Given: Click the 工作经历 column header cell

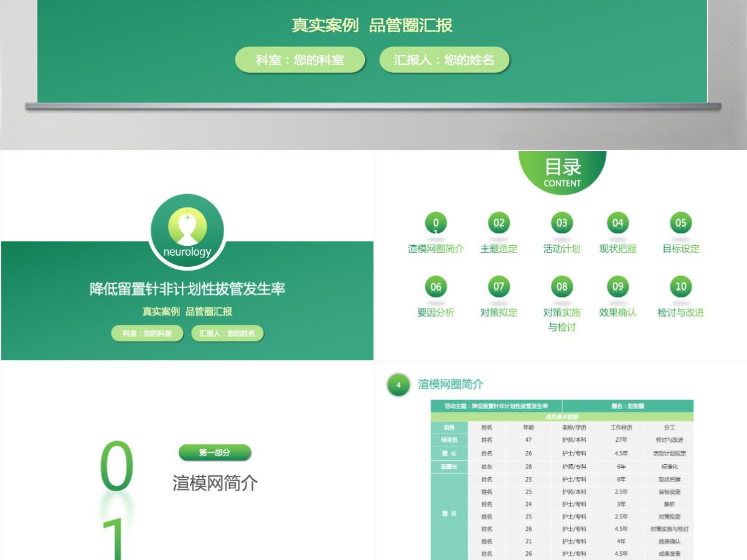Looking at the screenshot, I should 621,427.
